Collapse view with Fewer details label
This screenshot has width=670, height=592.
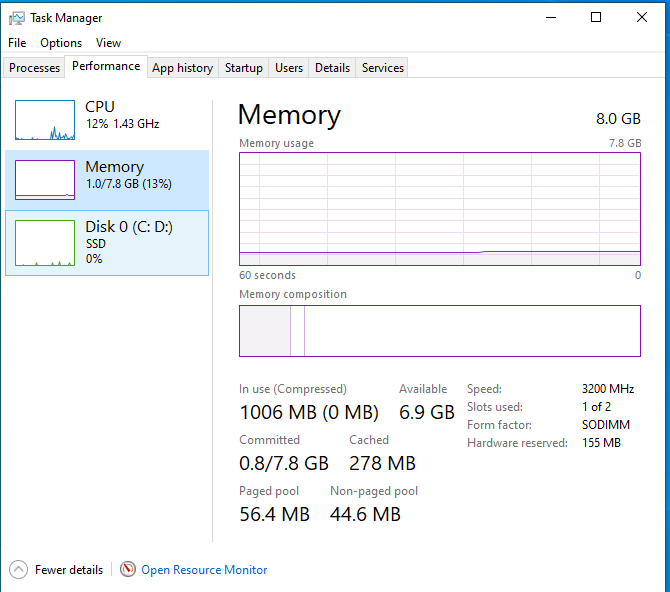69,570
